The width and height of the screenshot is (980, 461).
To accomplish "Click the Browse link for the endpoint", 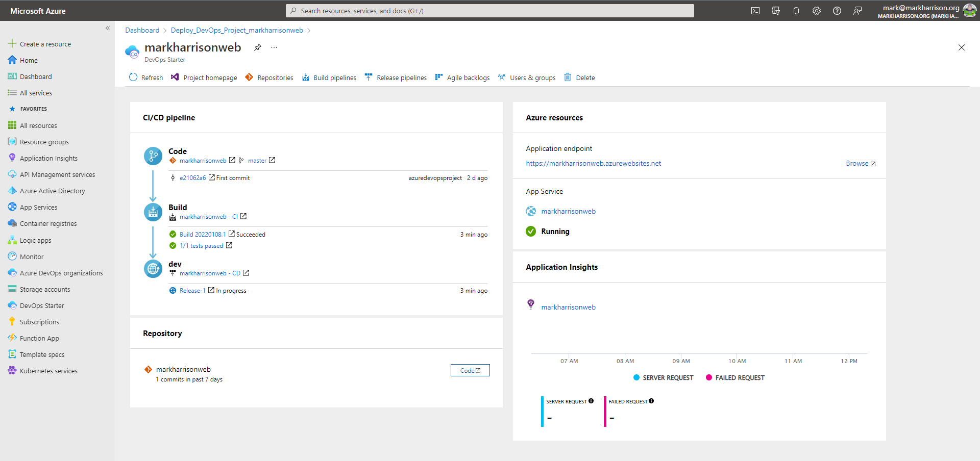I will (860, 164).
